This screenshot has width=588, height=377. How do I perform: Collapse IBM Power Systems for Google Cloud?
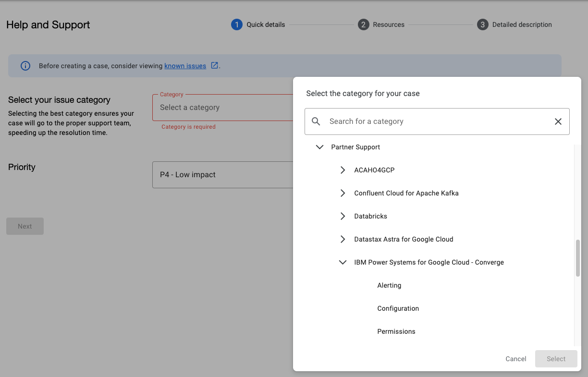tap(343, 262)
